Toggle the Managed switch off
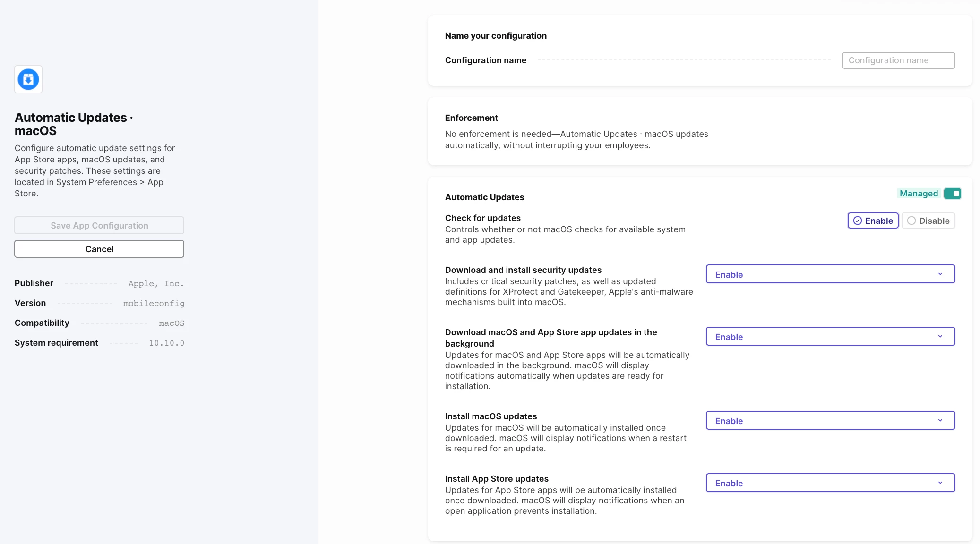This screenshot has width=980, height=544. pos(952,194)
